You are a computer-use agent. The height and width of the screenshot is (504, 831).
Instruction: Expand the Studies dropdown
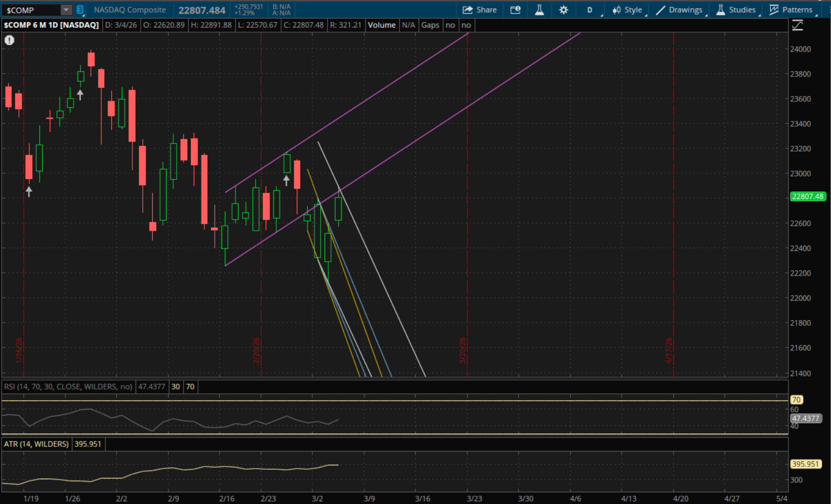tap(736, 10)
